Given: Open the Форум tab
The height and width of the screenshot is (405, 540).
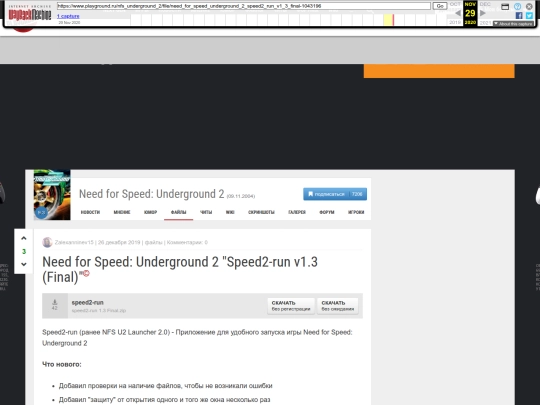Looking at the screenshot, I should (327, 212).
